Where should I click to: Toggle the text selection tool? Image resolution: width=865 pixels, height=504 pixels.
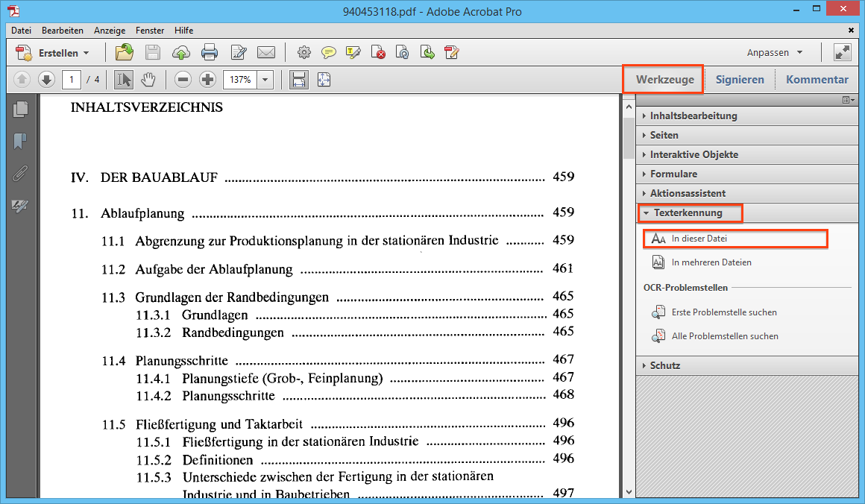(125, 79)
